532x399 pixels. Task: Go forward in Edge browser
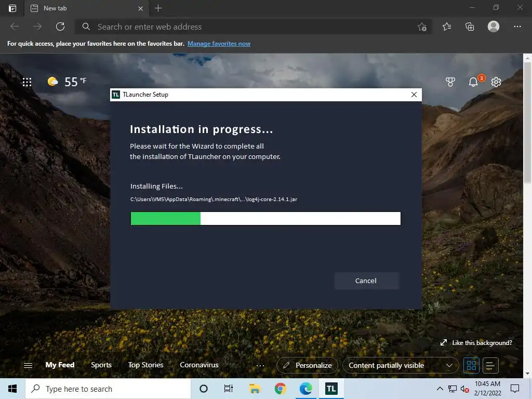[x=37, y=26]
